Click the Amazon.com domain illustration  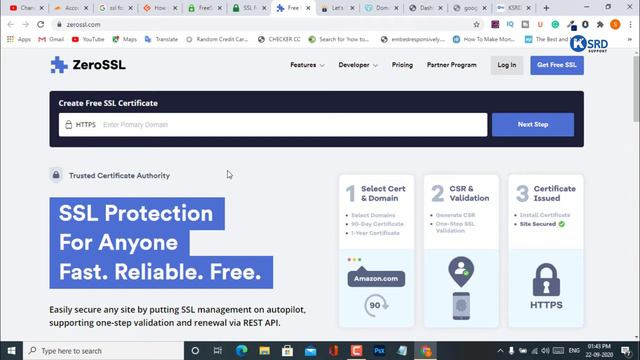(x=376, y=278)
